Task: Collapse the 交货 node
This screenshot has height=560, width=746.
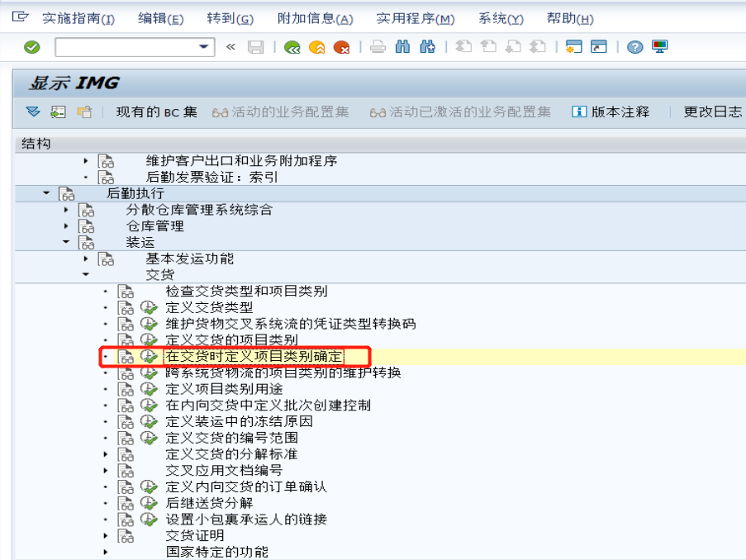Action: (86, 274)
